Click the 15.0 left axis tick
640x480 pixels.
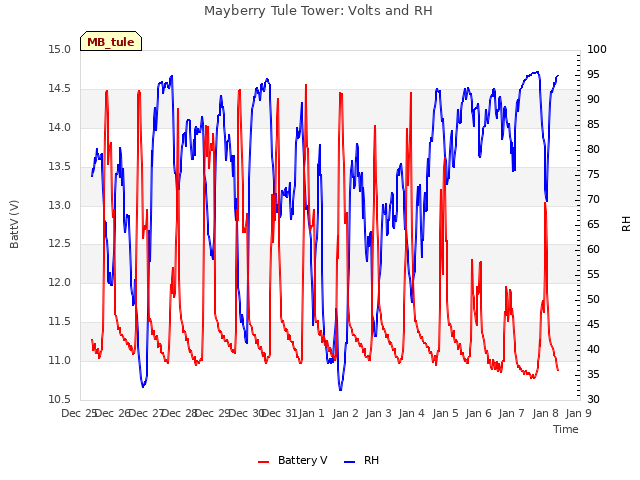[59, 49]
